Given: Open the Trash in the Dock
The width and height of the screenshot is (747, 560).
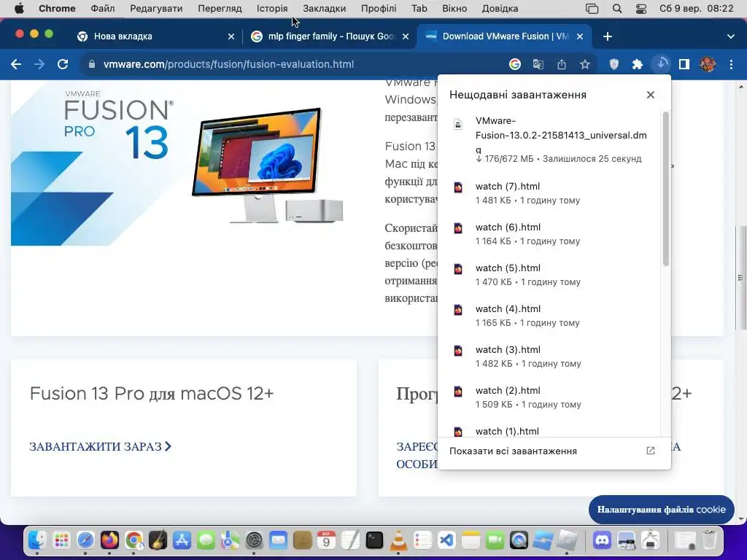Looking at the screenshot, I should coord(709,540).
